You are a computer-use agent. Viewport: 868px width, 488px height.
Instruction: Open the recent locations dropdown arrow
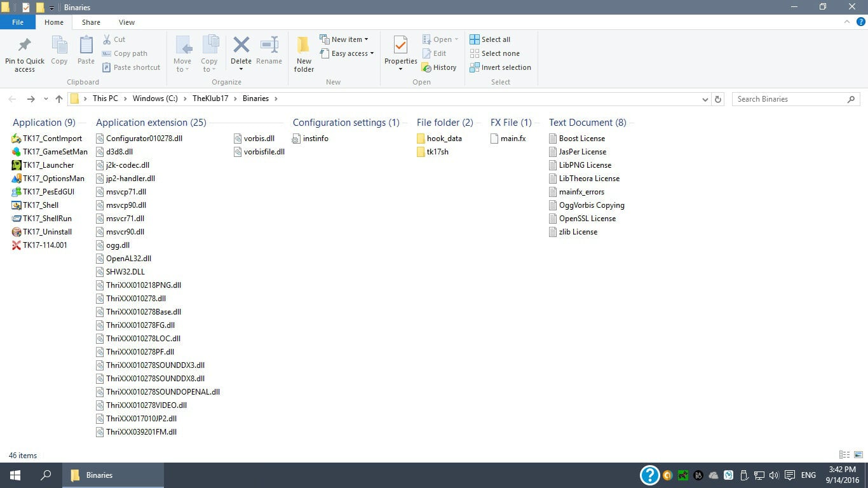(x=46, y=99)
